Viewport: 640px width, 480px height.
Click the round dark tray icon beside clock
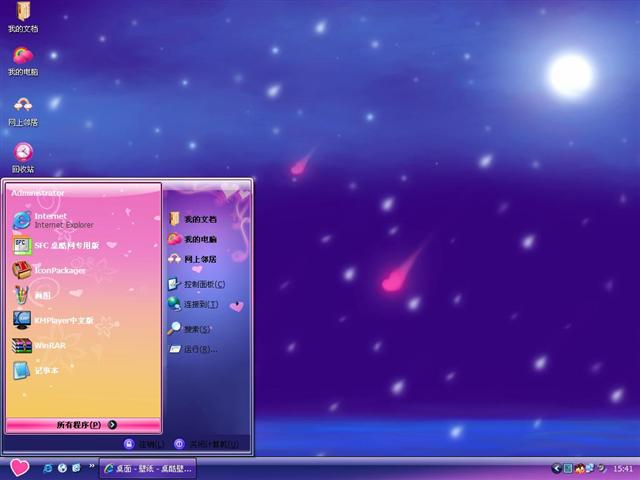click(x=601, y=468)
